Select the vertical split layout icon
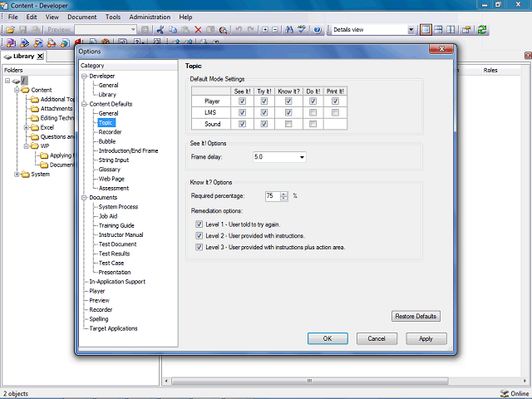Screen dimensions: 532x399 (x=451, y=30)
